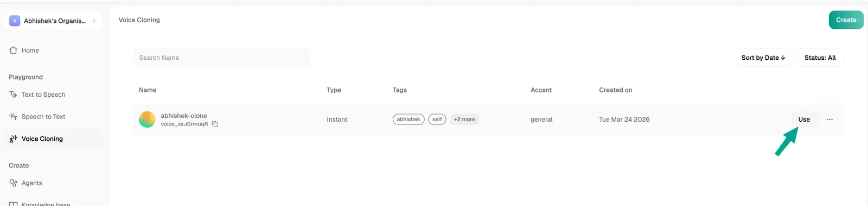Click the Instant type cell

(337, 120)
